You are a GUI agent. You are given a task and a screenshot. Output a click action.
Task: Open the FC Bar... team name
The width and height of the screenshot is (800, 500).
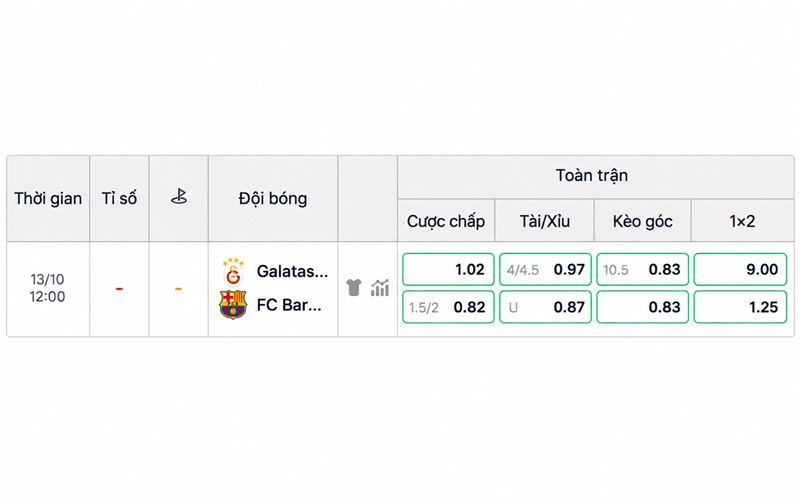pyautogui.click(x=289, y=305)
